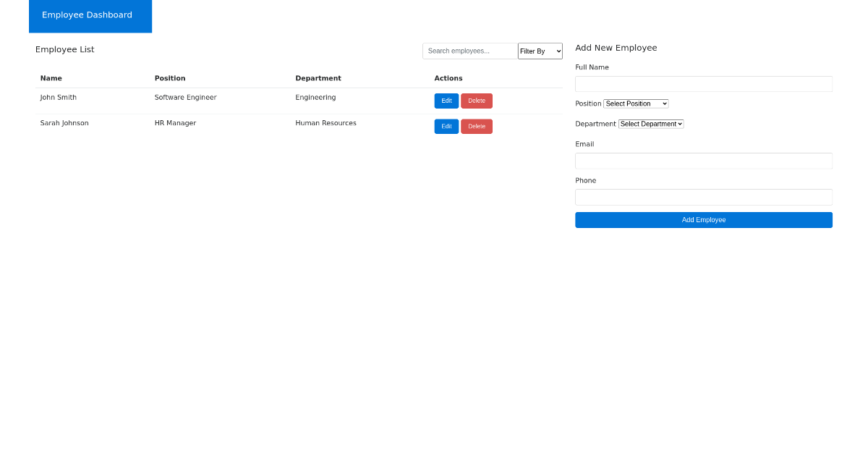Click the Phone input field
The width and height of the screenshot is (868, 456).
(x=703, y=197)
